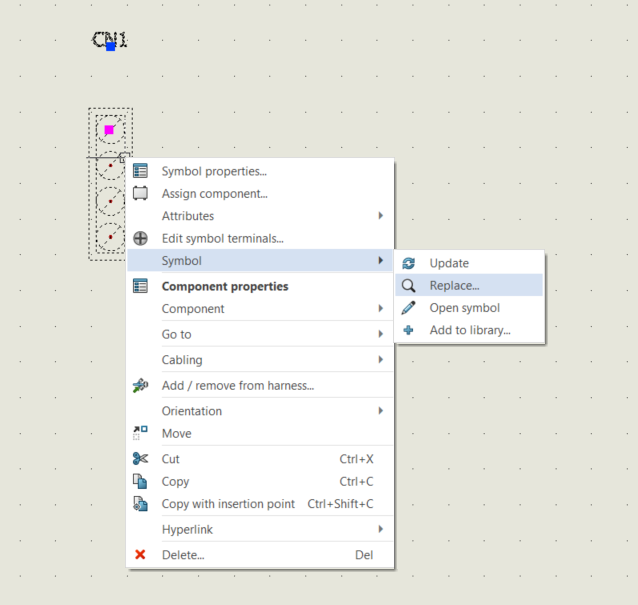Click the Component properties table icon

[x=140, y=286]
